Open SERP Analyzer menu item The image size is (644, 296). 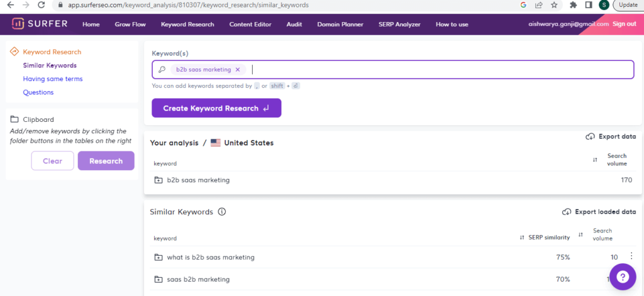click(399, 25)
